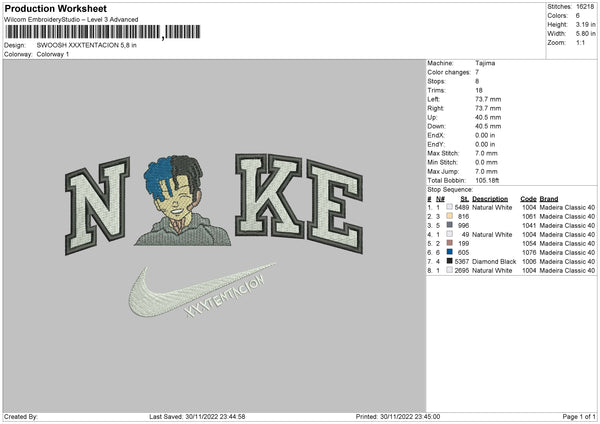Click the black swatch beside Diamond Black

(x=450, y=261)
